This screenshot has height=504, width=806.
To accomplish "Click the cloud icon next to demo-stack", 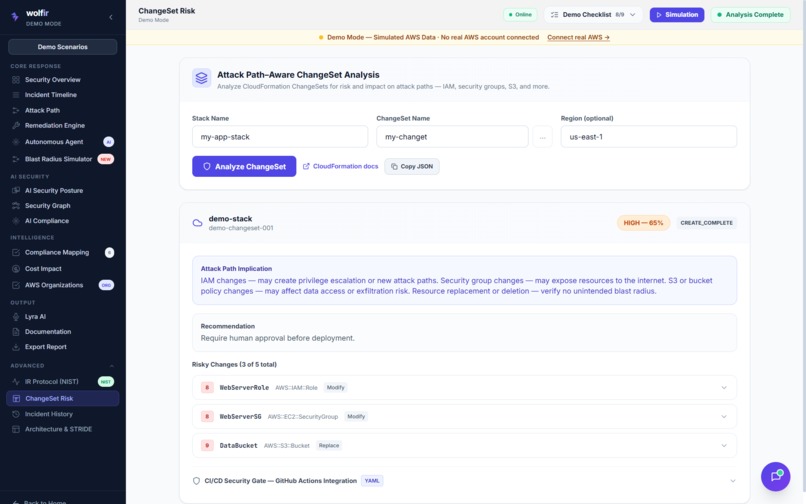I will click(x=197, y=223).
